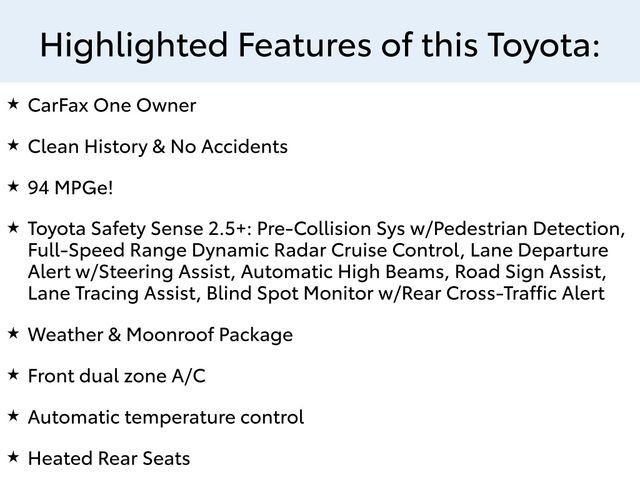Click the Highlighted Features of this Toyota heading
The image size is (640, 480).
(320, 44)
